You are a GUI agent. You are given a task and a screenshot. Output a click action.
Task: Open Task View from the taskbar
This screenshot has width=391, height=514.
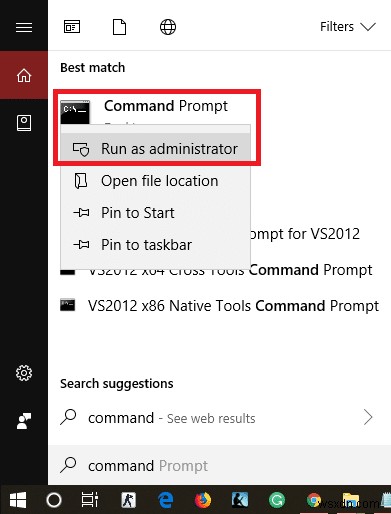[x=90, y=500]
